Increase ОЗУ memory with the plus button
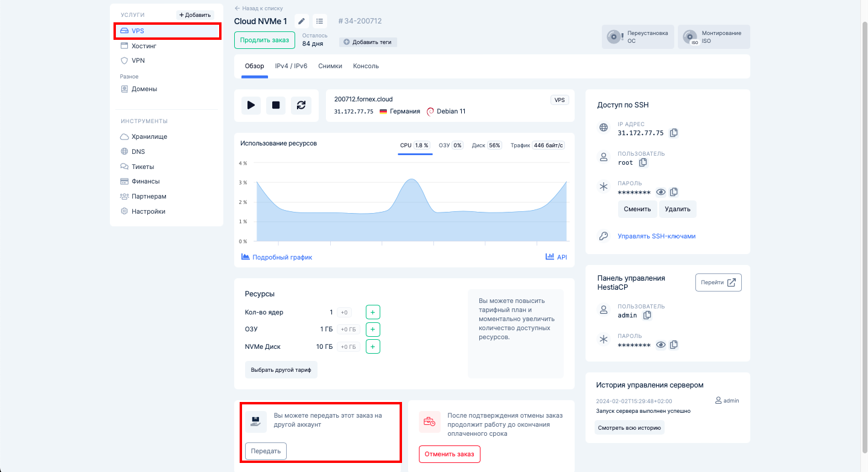Screen dimensions: 868x472 pyautogui.click(x=373, y=330)
